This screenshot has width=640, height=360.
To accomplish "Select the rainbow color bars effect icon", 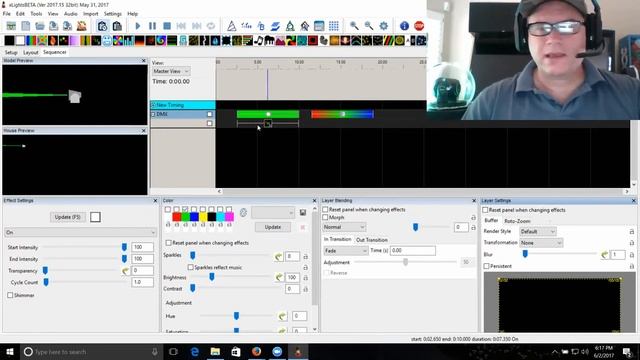I will pos(31,40).
